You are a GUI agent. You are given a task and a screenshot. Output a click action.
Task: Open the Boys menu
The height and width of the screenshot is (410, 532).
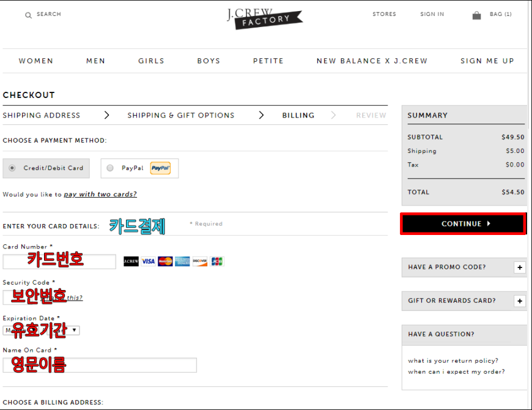click(x=209, y=61)
